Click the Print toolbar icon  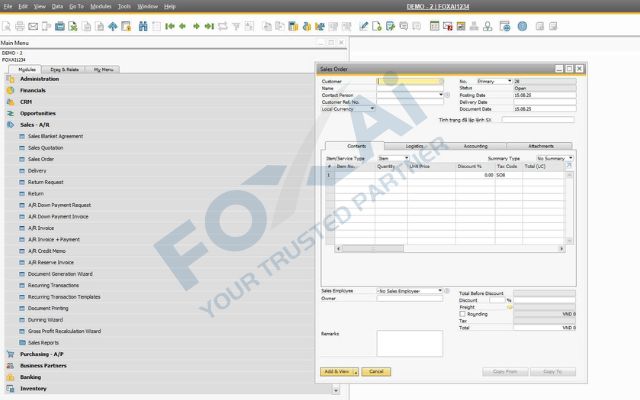20,27
